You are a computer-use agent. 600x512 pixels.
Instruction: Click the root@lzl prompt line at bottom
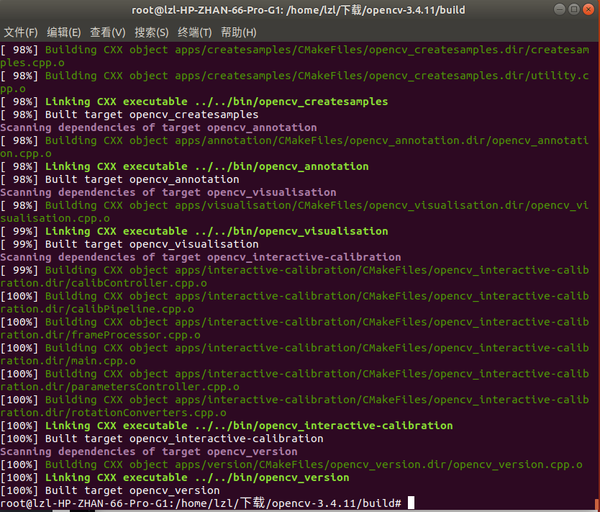(201, 503)
